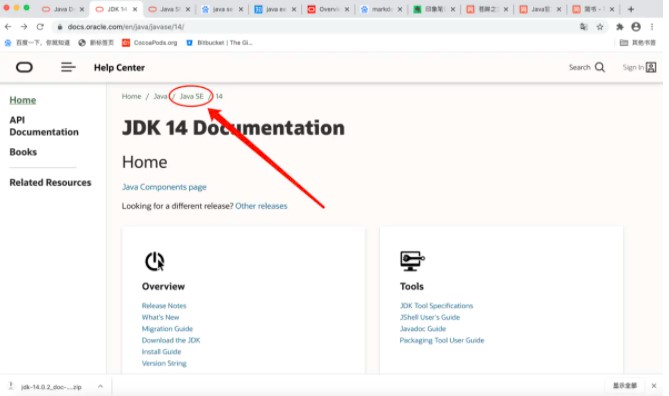Switch to the markdown tab

(x=380, y=9)
